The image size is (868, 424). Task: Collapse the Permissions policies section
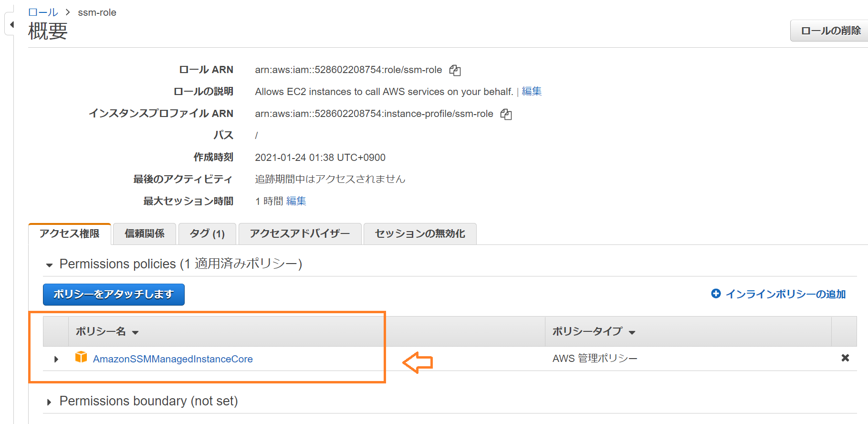pyautogui.click(x=49, y=265)
